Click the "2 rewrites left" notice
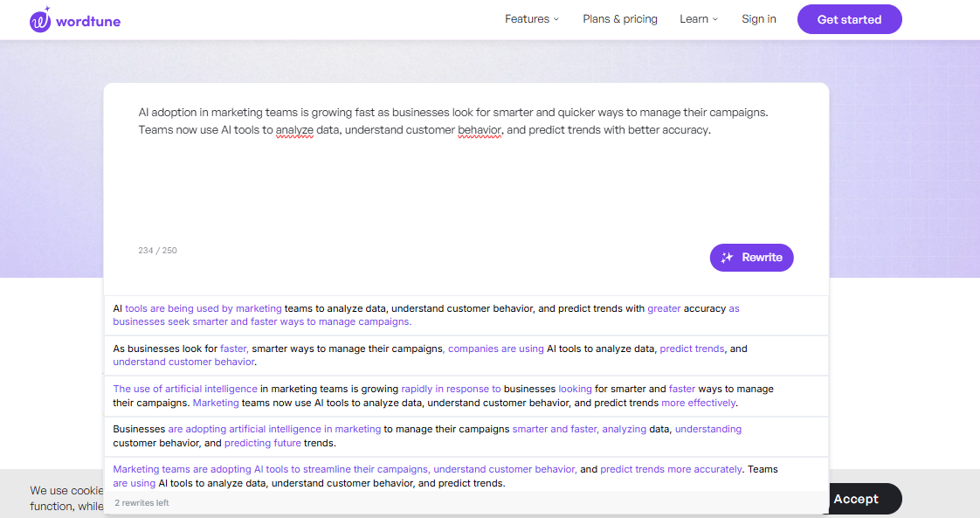The height and width of the screenshot is (518, 980). pyautogui.click(x=141, y=503)
